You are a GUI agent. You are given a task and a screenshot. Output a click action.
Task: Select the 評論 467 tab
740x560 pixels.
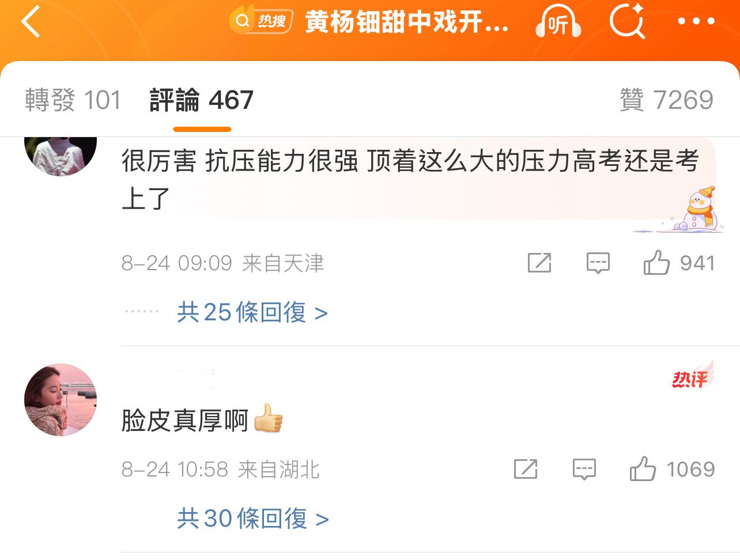[202, 100]
